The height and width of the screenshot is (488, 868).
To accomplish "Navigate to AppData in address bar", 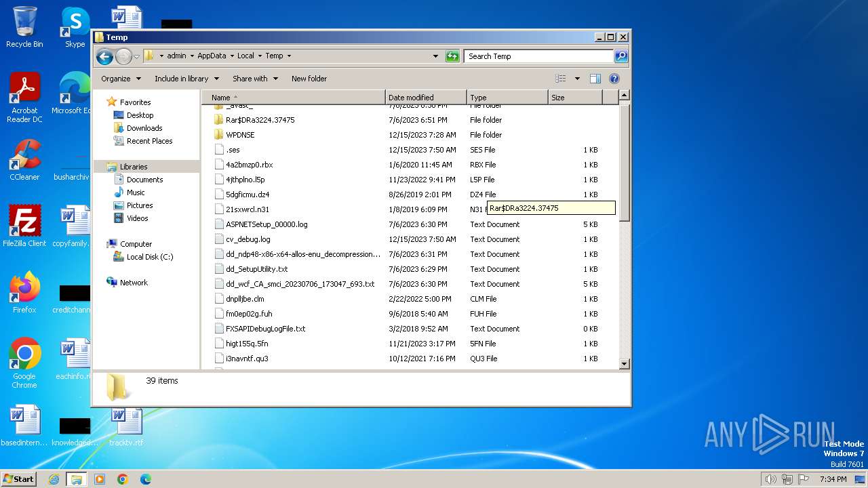I will pos(212,56).
